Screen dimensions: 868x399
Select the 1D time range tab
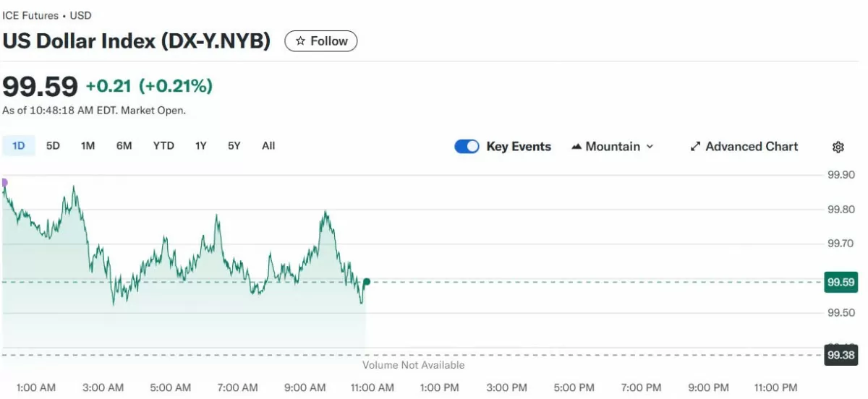(x=19, y=146)
